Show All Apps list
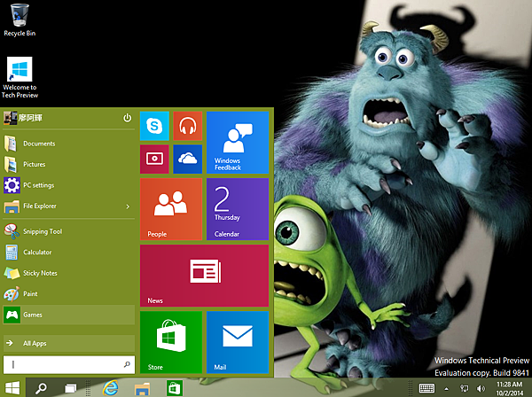This screenshot has height=397, width=532. point(69,344)
